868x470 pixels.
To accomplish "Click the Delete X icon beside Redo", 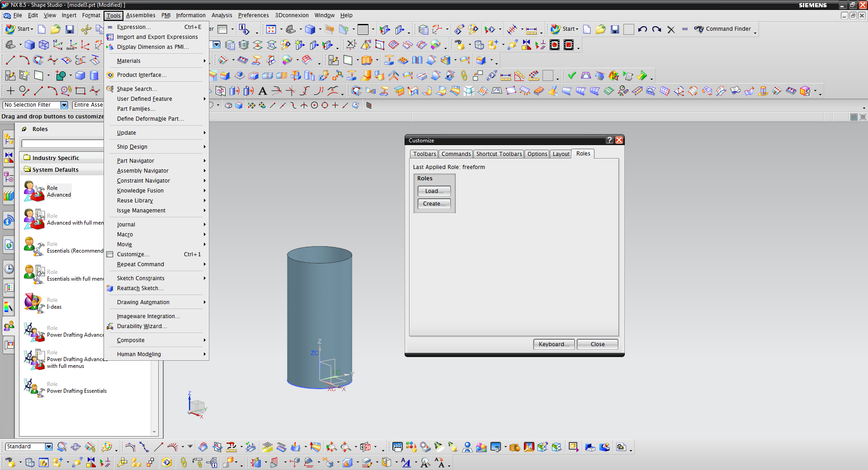I will pos(671,29).
